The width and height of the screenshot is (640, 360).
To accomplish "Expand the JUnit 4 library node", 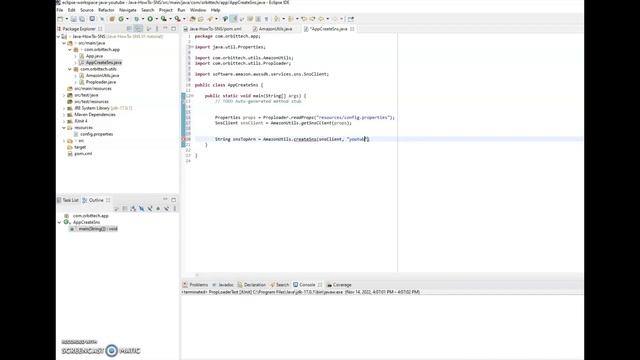I will 64,121.
